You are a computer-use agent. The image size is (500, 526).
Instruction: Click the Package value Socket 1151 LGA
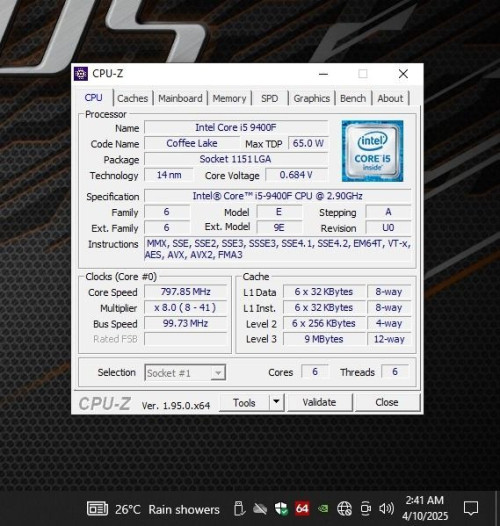(x=236, y=159)
